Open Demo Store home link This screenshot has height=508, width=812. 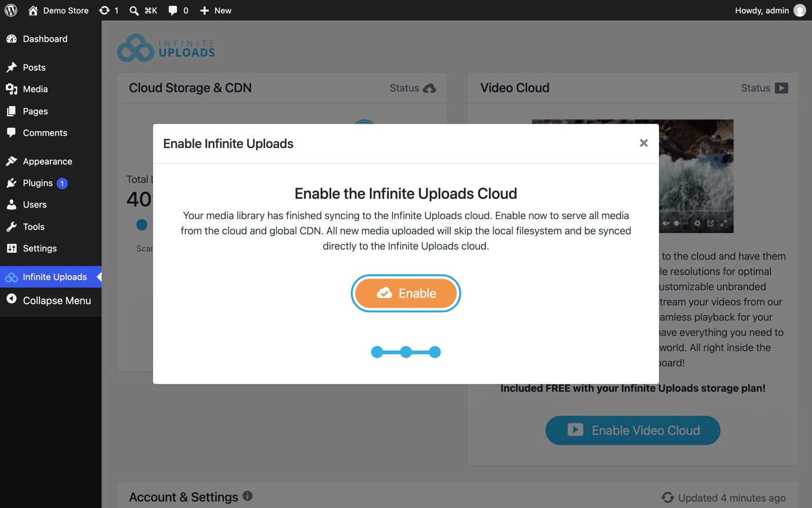[58, 10]
